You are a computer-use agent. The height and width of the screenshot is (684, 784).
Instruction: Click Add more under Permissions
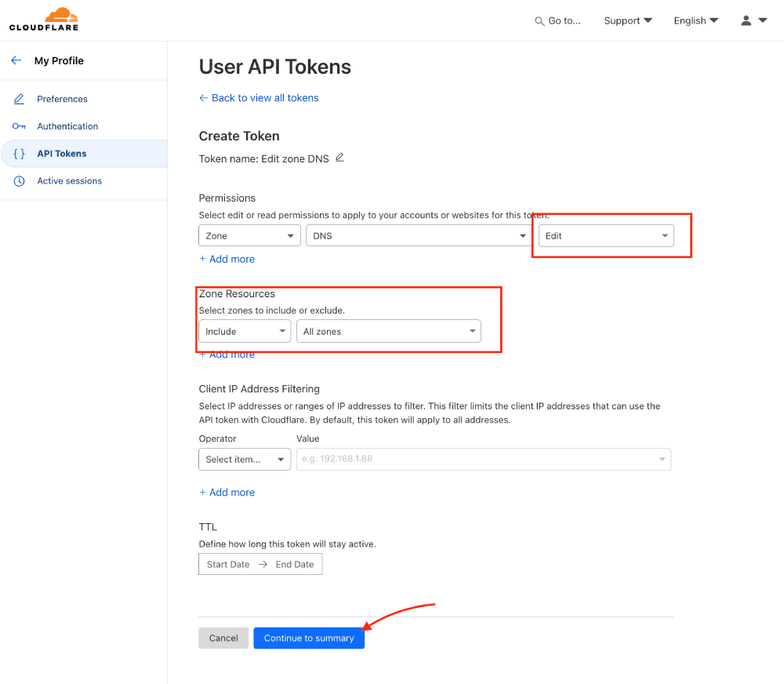coord(227,259)
